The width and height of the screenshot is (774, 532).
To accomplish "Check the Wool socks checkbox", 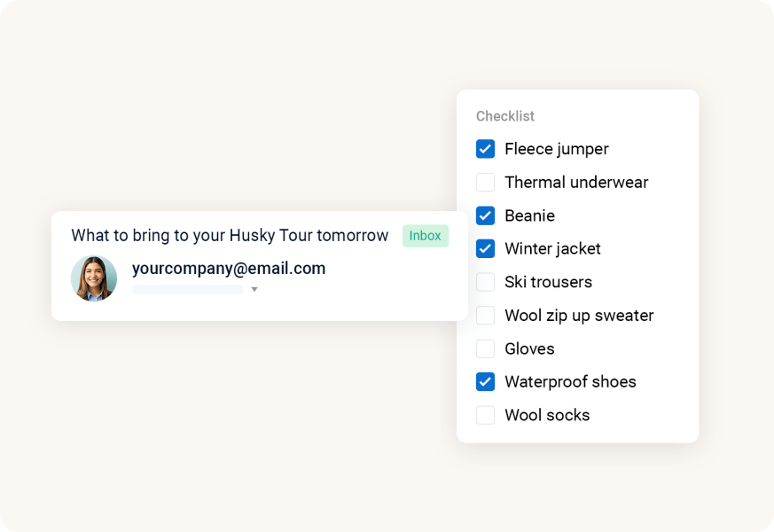I will tap(485, 415).
